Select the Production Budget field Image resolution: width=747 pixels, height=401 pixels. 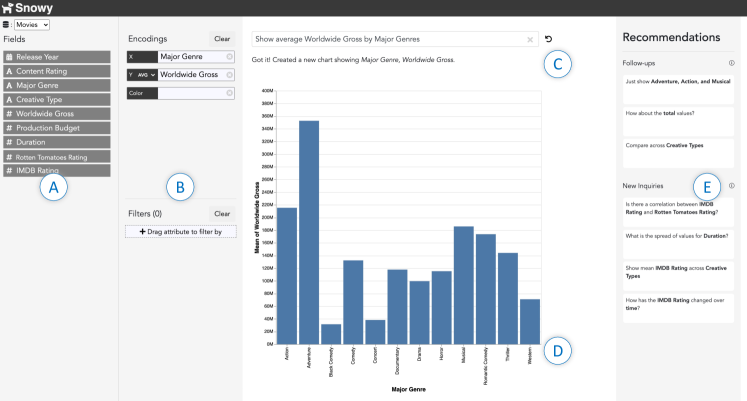57,128
